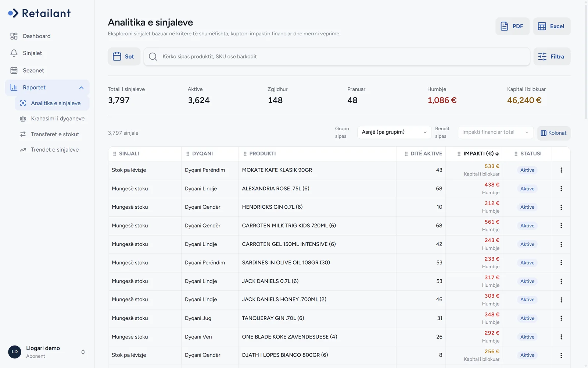The width and height of the screenshot is (588, 368).
Task: Open actions menu for CARROTEN GEL row
Action: [561, 244]
